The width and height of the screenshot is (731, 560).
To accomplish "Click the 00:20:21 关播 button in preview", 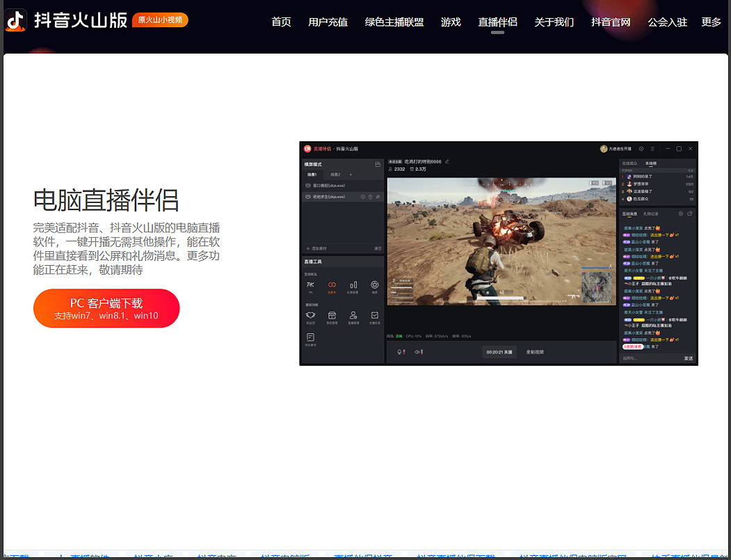I will pos(499,352).
